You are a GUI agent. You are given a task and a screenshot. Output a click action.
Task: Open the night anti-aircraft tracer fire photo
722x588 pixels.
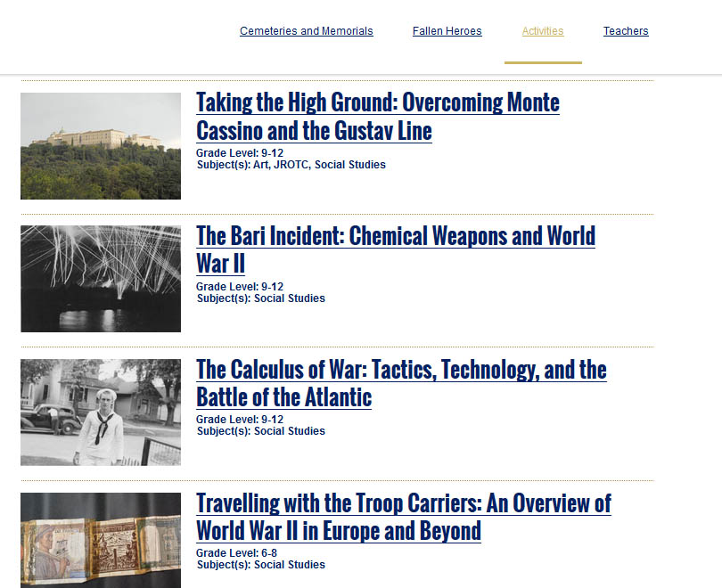tap(101, 279)
